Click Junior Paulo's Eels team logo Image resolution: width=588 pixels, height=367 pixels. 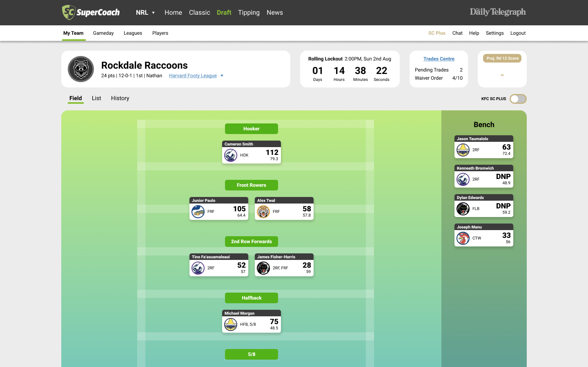click(198, 212)
